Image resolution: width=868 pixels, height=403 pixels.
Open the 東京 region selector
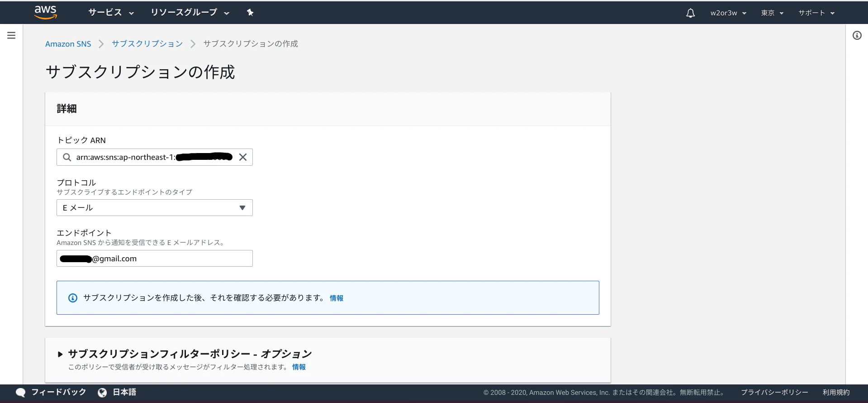tap(772, 13)
